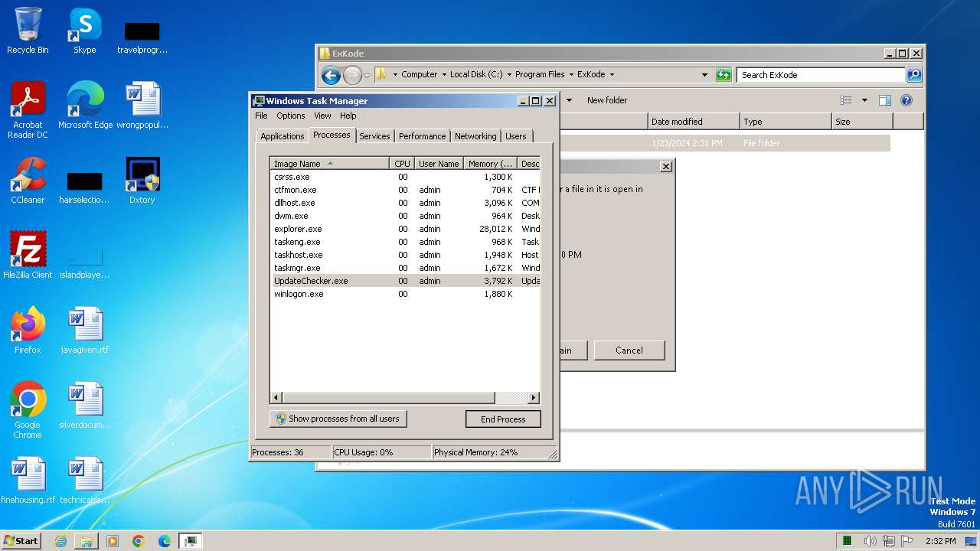Expand ExKode breadcrumb arrow
The height and width of the screenshot is (551, 980).
click(612, 75)
